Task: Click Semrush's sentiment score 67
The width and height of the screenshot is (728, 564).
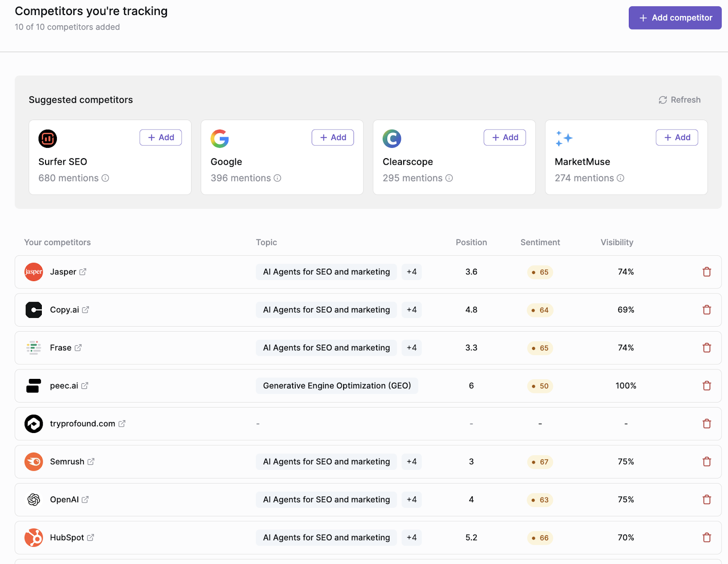Action: coord(540,462)
